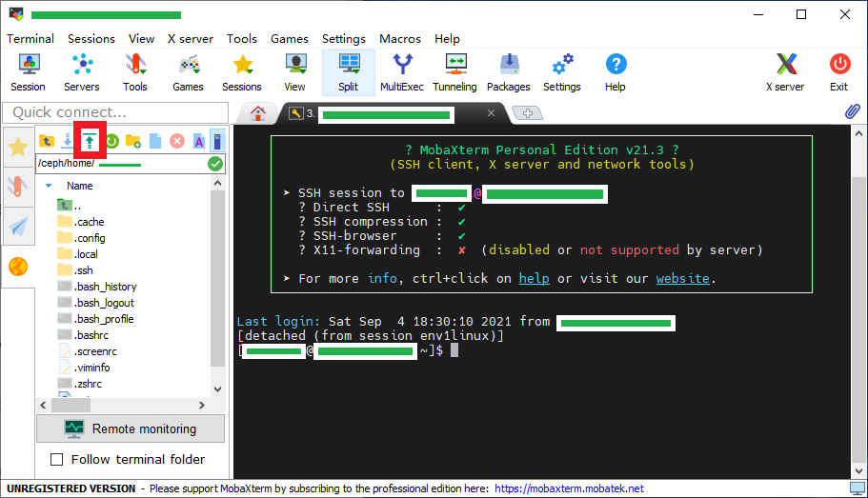868x498 pixels.
Task: Open the Servers toolbar icon
Action: tap(82, 72)
